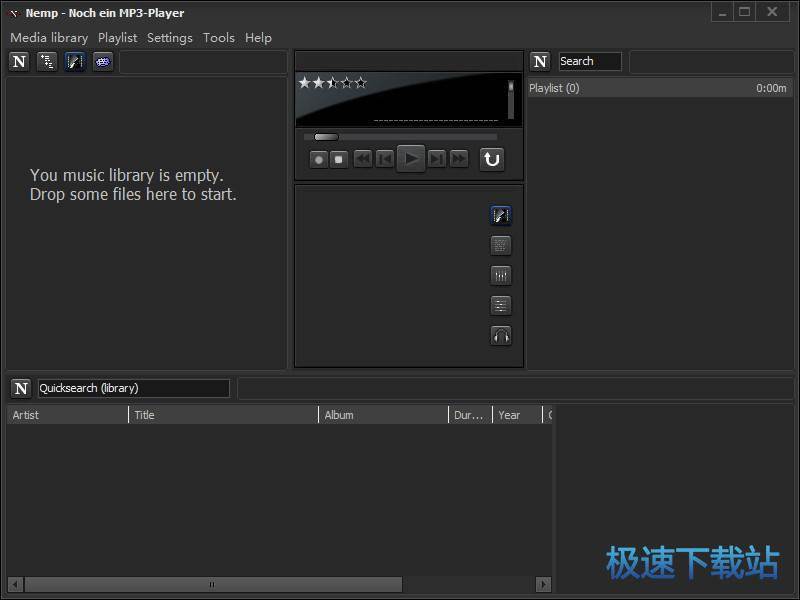Open the lyrics/text icon in the side panel
The image size is (800, 600).
pyautogui.click(x=501, y=305)
